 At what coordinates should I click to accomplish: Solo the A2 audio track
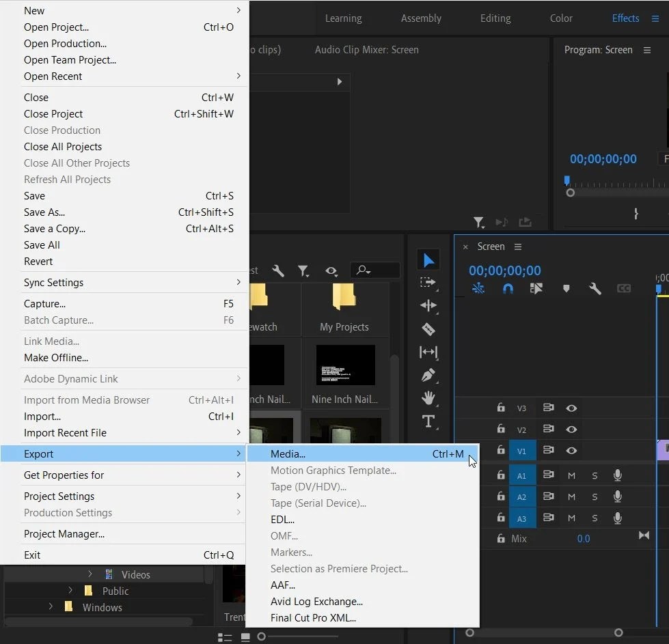(594, 496)
